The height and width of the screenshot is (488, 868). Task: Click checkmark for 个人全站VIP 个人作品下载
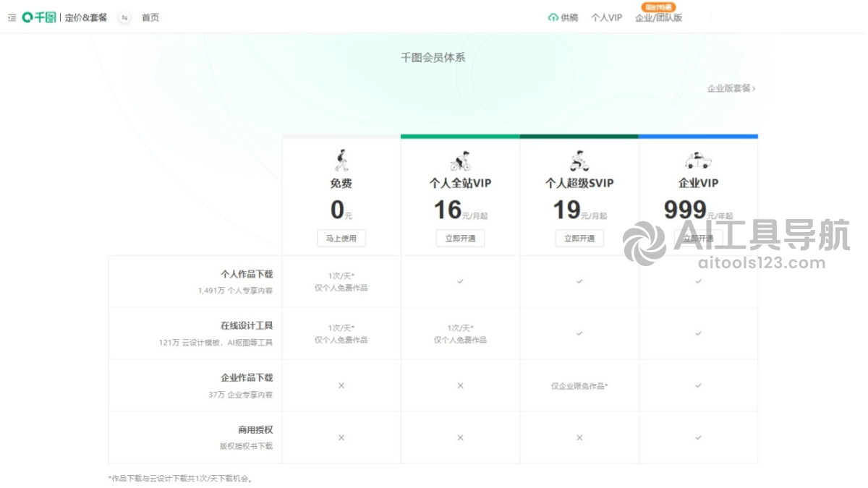point(460,281)
